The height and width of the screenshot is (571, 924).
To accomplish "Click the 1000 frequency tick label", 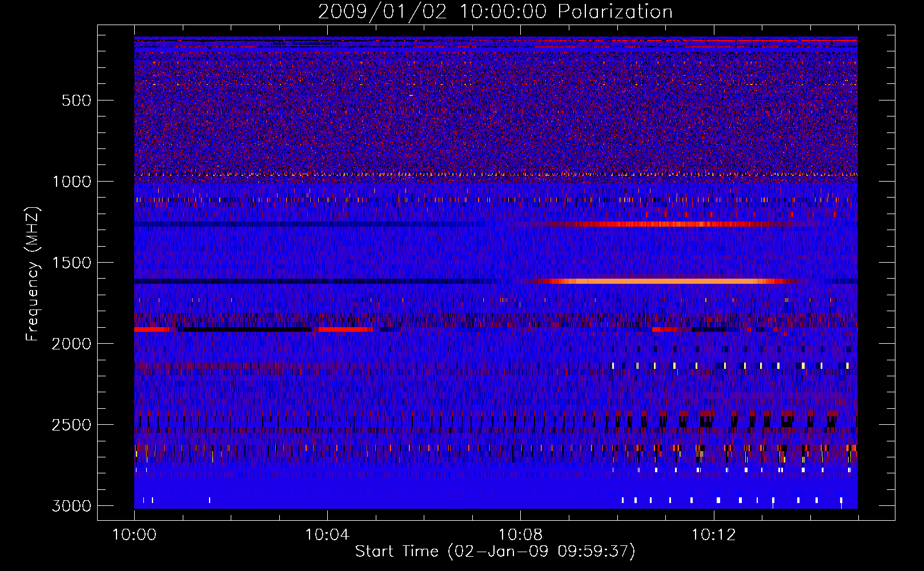I will pyautogui.click(x=71, y=182).
